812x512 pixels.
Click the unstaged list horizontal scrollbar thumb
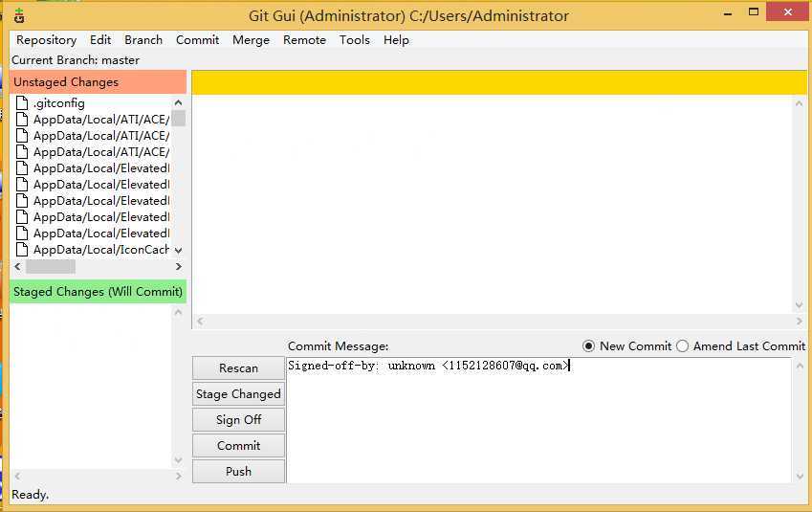coord(51,266)
